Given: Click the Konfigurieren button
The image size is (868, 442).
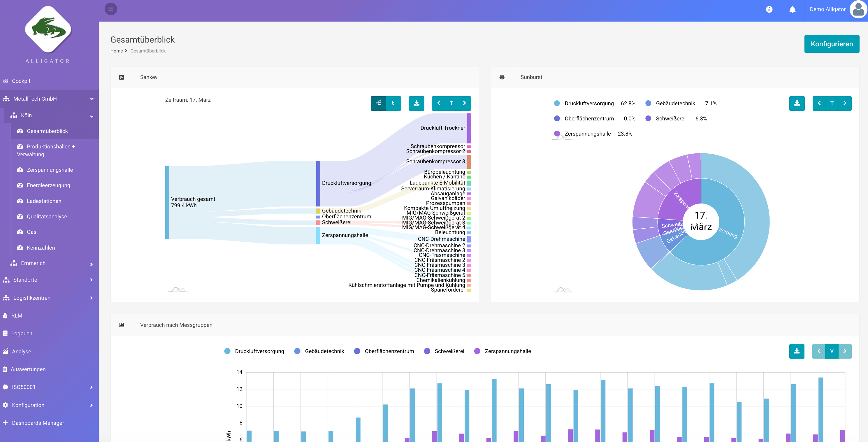Looking at the screenshot, I should pos(832,43).
